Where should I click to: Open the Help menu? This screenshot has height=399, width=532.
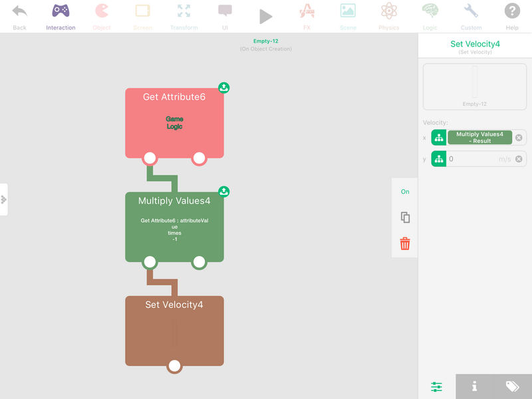click(512, 16)
